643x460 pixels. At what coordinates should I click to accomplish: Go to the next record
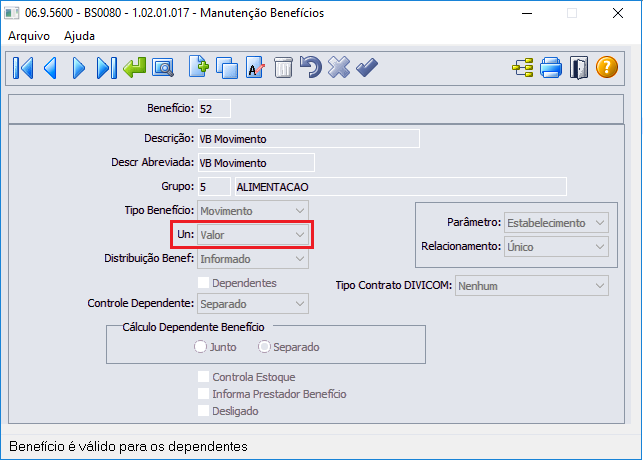click(78, 68)
